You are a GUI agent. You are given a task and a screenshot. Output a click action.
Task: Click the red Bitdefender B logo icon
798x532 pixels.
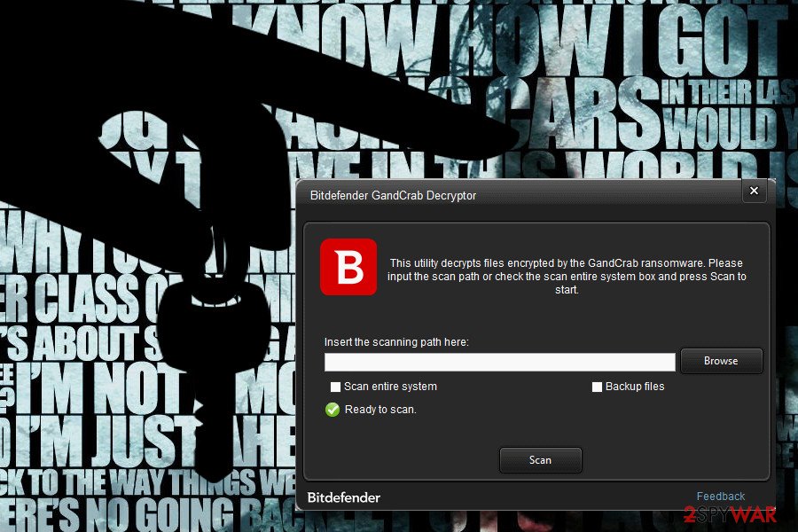[x=348, y=267]
